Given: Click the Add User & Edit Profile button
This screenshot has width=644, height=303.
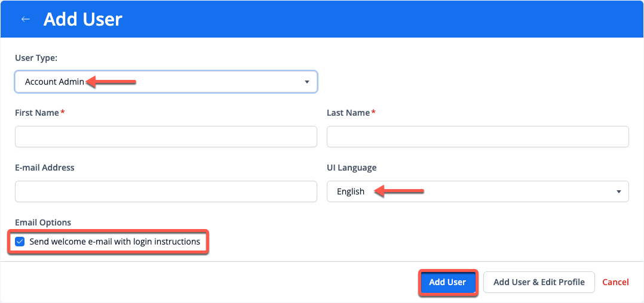Looking at the screenshot, I should coord(539,282).
